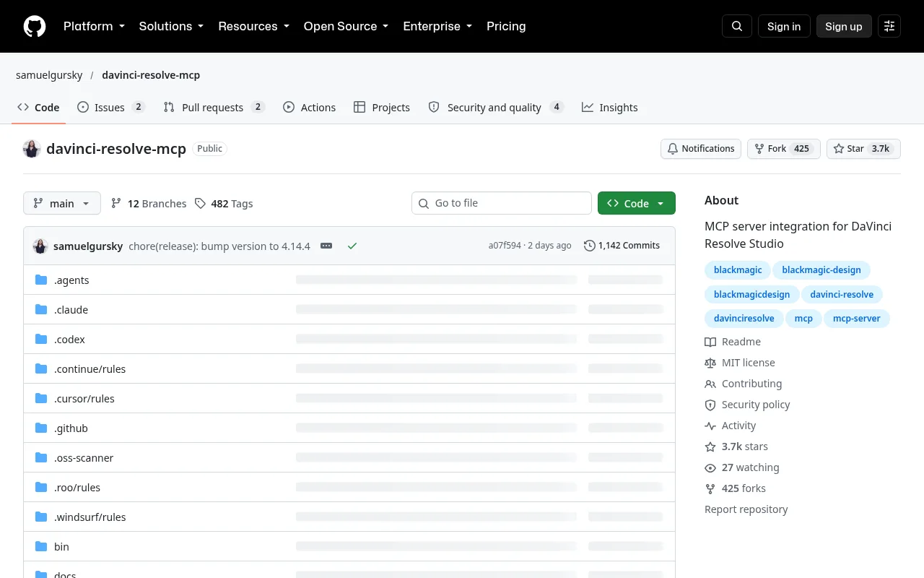The image size is (924, 578).
Task: Click the commit status green checkmark
Action: point(352,246)
